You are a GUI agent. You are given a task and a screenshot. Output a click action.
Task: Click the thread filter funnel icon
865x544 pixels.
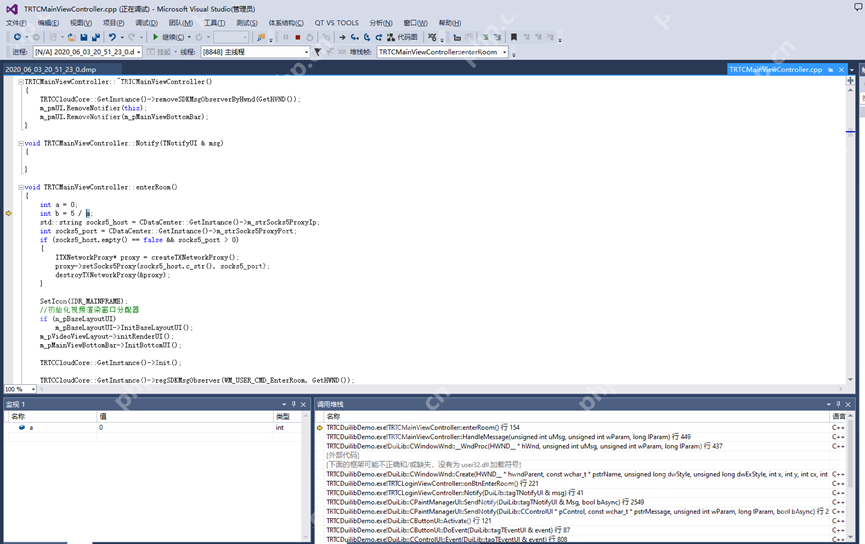click(x=318, y=52)
